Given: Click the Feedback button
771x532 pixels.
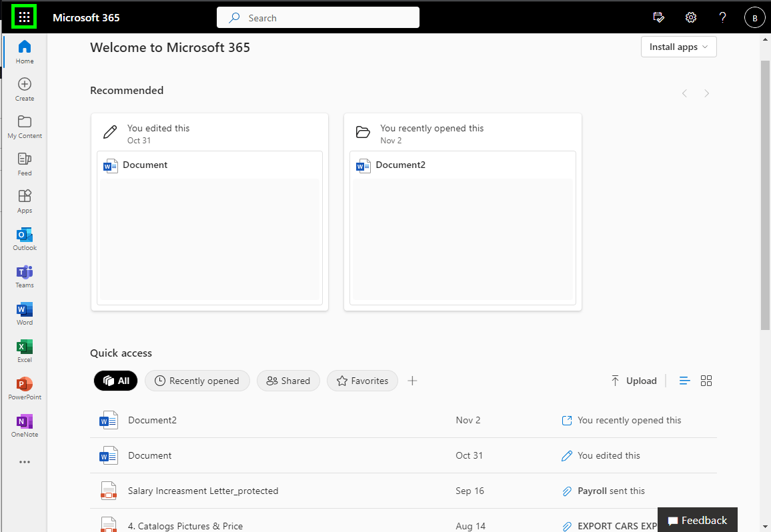Looking at the screenshot, I should point(697,520).
